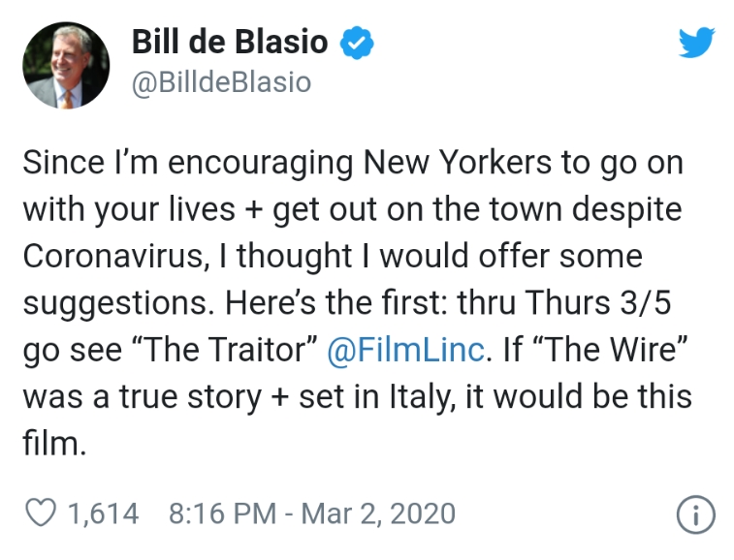This screenshot has width=734, height=560.
Task: Click the Bill de Blasio display name
Action: coord(230,42)
